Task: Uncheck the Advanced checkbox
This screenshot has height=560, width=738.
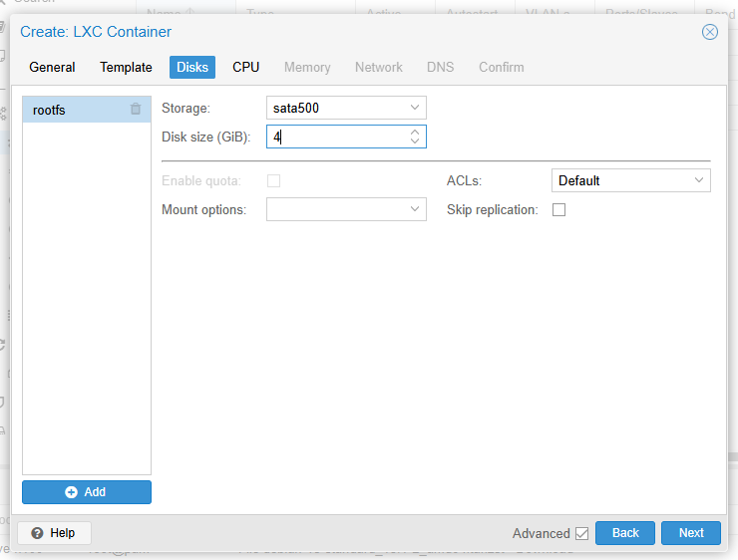Action: [582, 533]
